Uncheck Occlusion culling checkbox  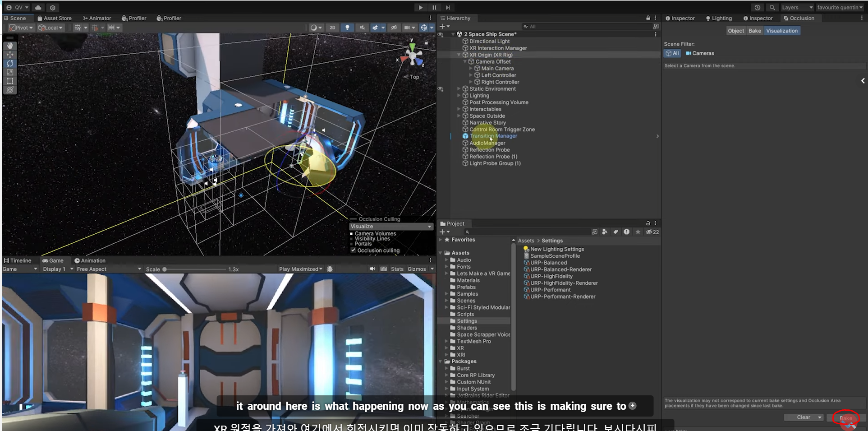[x=354, y=250]
